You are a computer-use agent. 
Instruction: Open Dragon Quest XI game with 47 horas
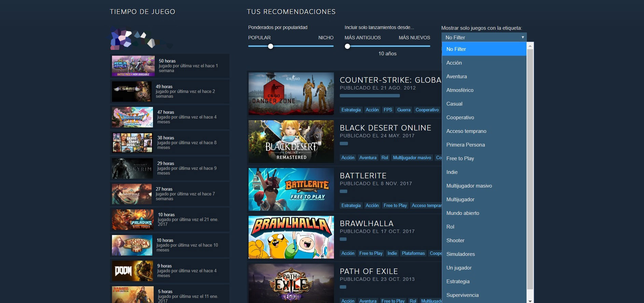tap(132, 117)
